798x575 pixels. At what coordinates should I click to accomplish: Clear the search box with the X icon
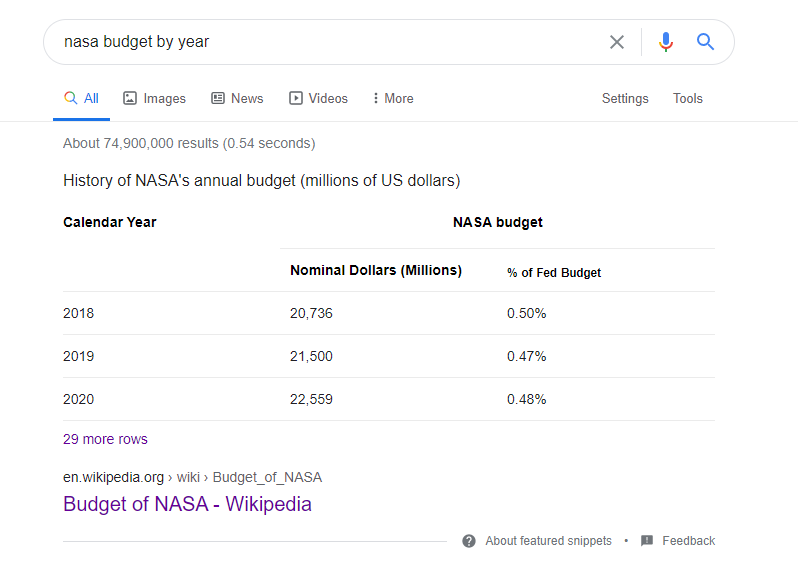pyautogui.click(x=617, y=42)
